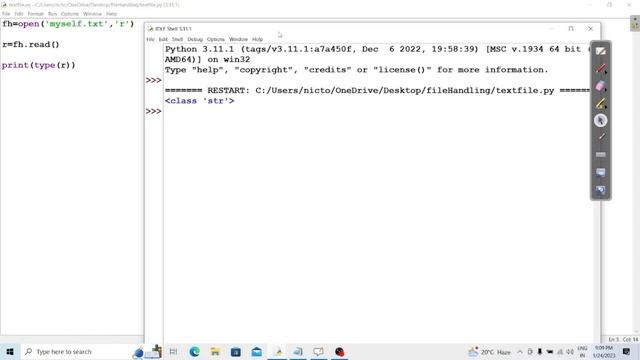Open Shell menu in IDLE Shell window
The width and height of the screenshot is (640, 360).
pyautogui.click(x=177, y=39)
